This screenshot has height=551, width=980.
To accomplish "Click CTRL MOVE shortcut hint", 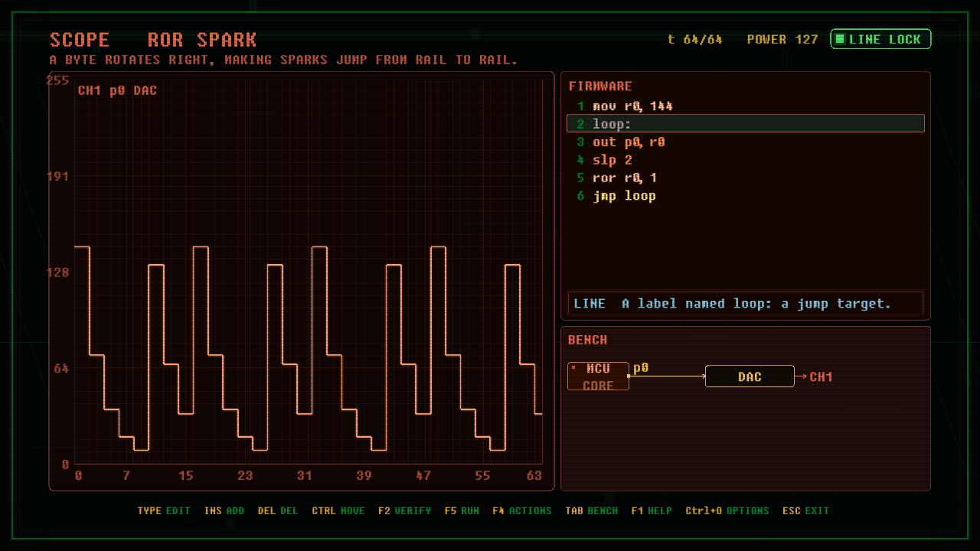I will click(x=338, y=510).
